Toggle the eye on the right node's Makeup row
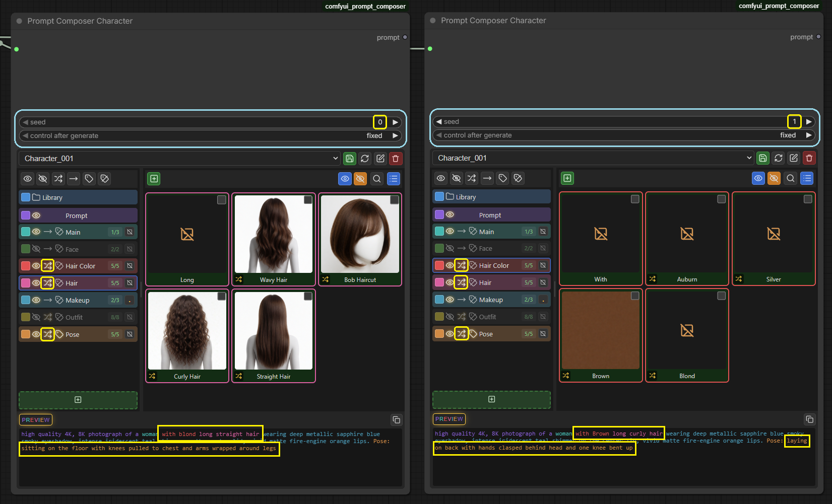 tap(450, 300)
